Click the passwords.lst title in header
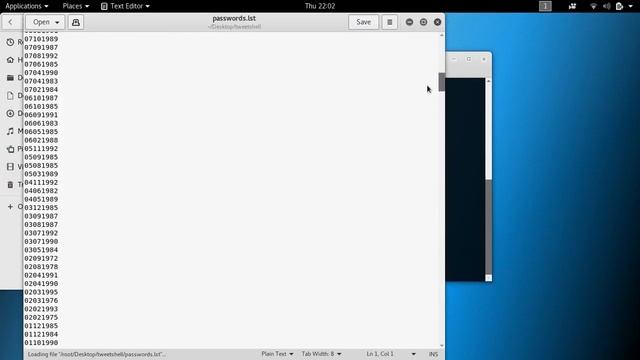This screenshot has width=640, height=360. tap(234, 18)
